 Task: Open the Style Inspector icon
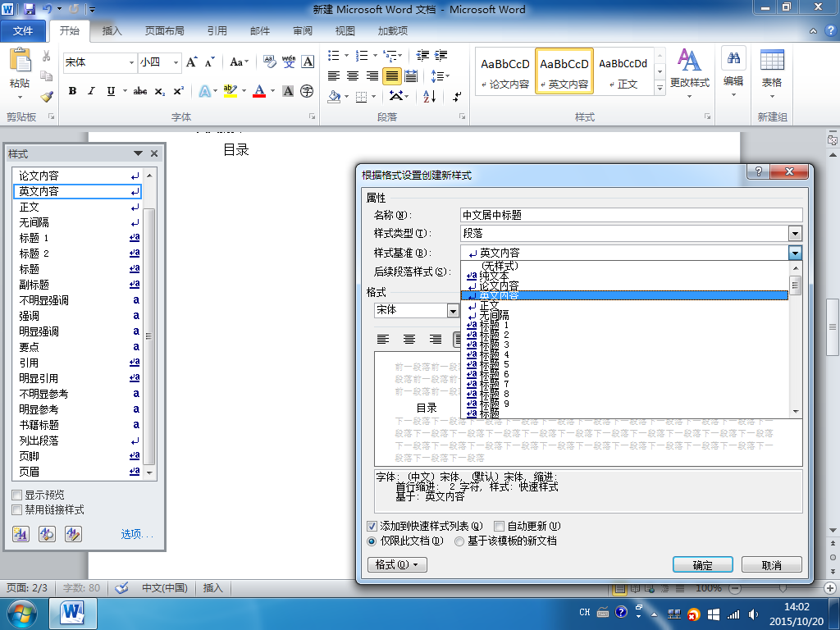click(47, 533)
